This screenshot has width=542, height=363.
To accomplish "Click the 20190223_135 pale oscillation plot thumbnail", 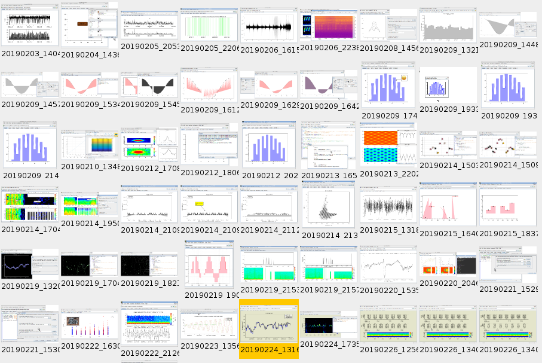I will tap(209, 325).
